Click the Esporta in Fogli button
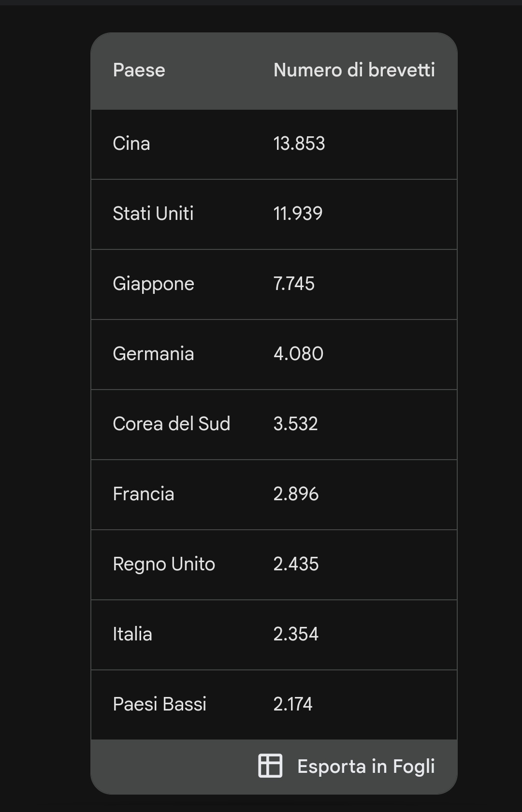 347,766
